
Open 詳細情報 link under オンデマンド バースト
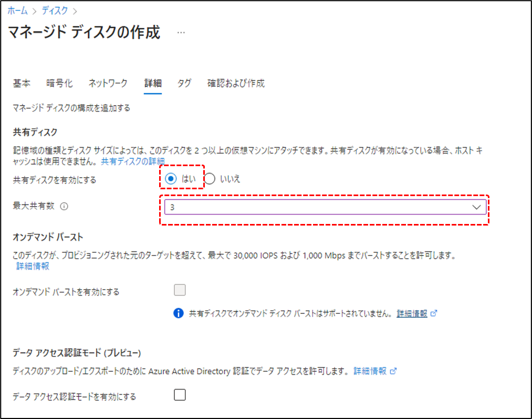tap(33, 266)
